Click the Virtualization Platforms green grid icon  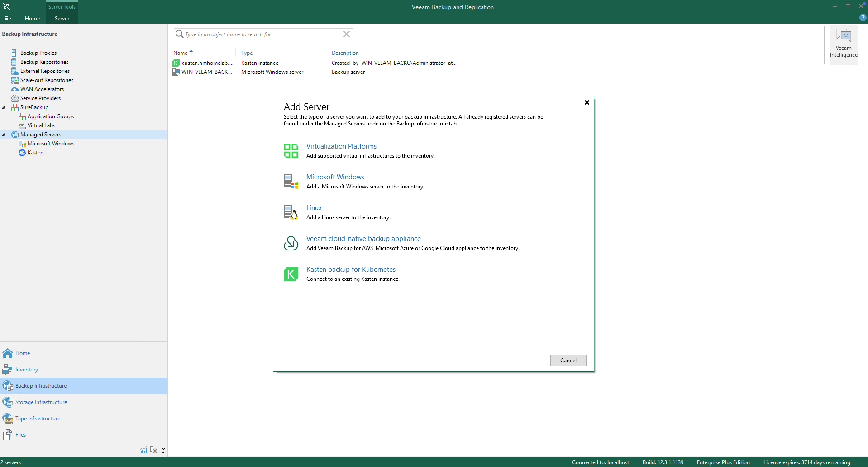(x=291, y=151)
